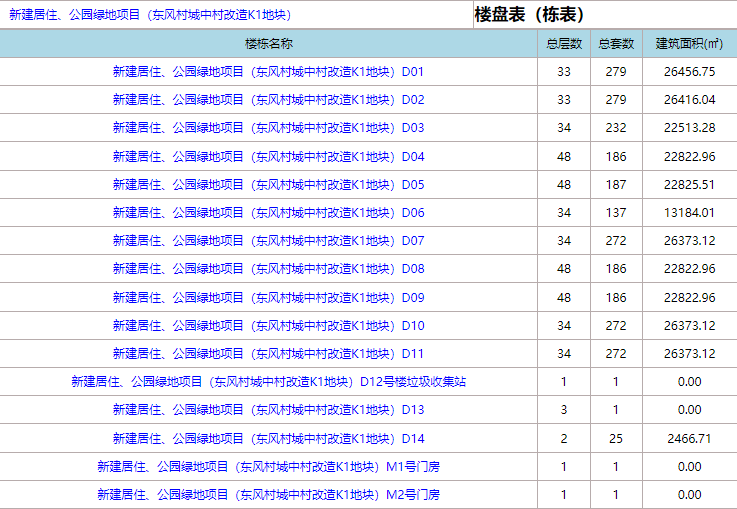Open building D01 link
The height and width of the screenshot is (509, 737).
[x=268, y=72]
